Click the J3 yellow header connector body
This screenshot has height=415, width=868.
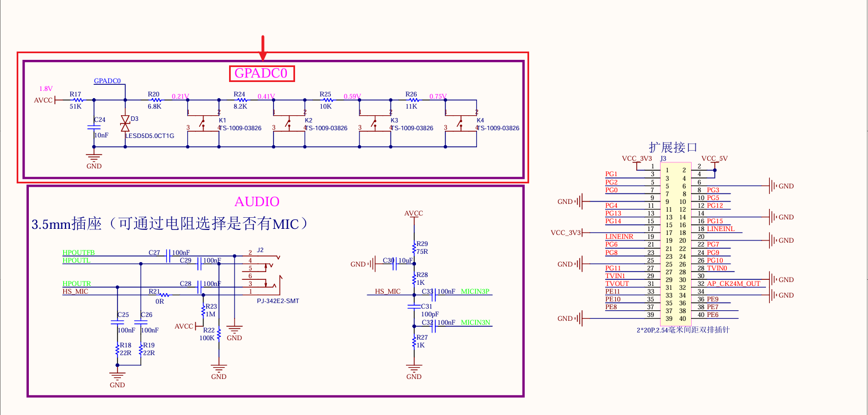coord(676,244)
